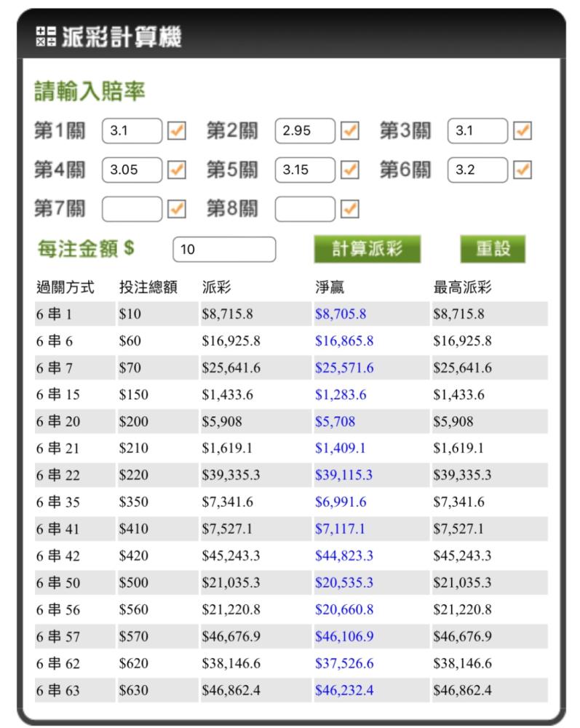Select the 第2關 odds field showing 2.95
Image resolution: width=580 pixels, height=728 pixels.
(305, 130)
